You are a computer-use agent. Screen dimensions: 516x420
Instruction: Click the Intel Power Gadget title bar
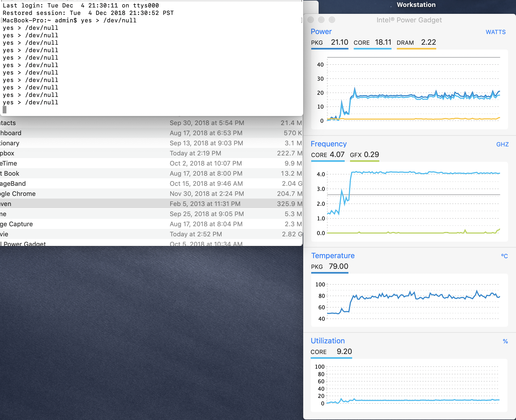[409, 20]
